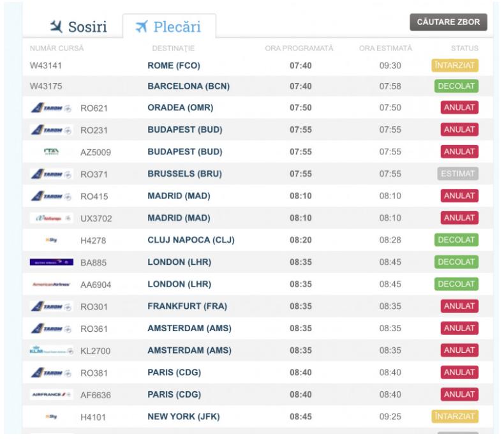Click the DECOLAT badge for Barcelona flight
This screenshot has height=441, width=504.
coord(456,86)
